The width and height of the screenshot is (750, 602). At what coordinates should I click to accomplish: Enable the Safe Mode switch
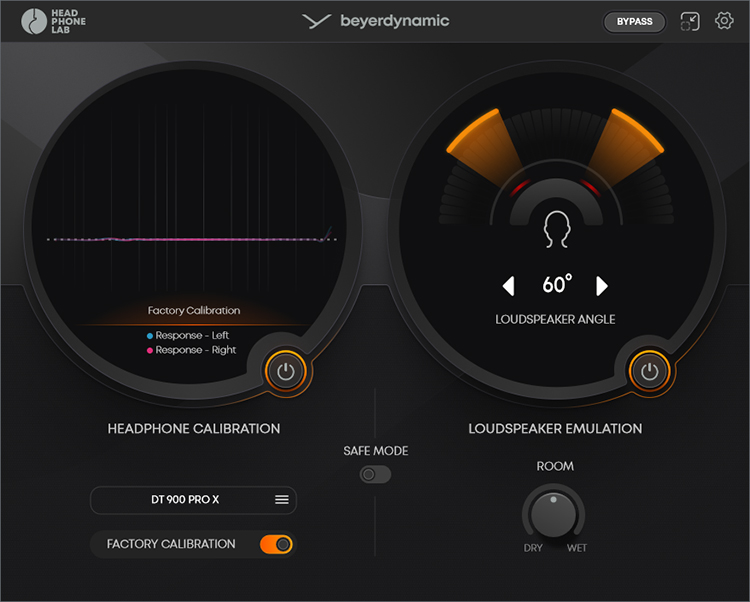tap(375, 475)
